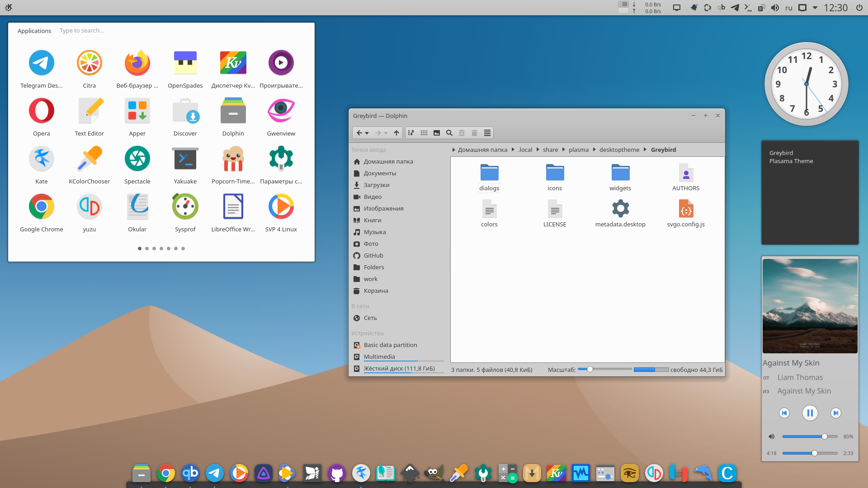
Task: Open notifications bell in system tray
Action: point(693,8)
